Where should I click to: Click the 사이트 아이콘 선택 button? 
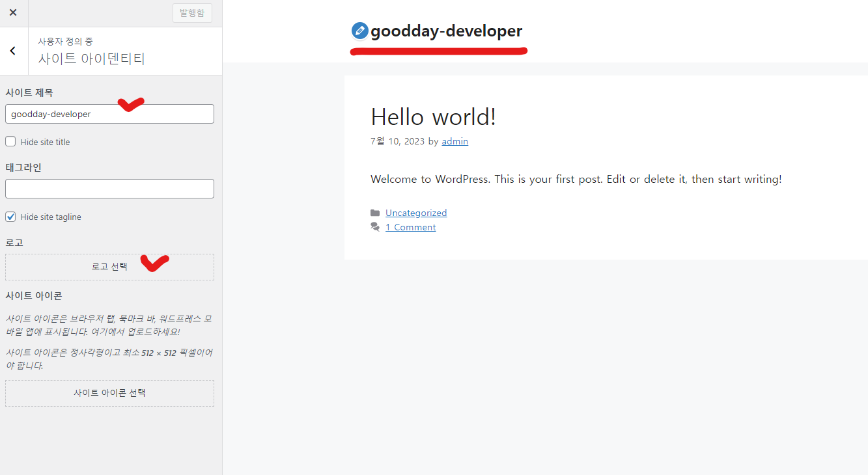pos(109,393)
